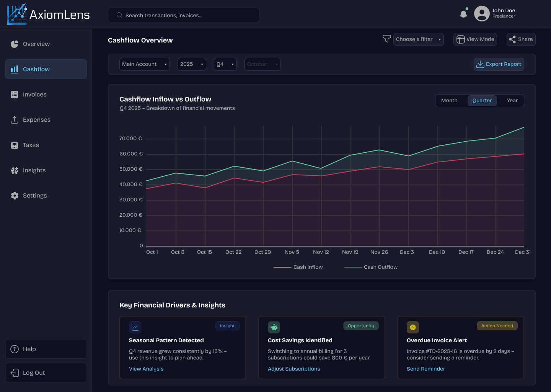
Task: Toggle the Cash Inflow legend line
Action: 298,267
